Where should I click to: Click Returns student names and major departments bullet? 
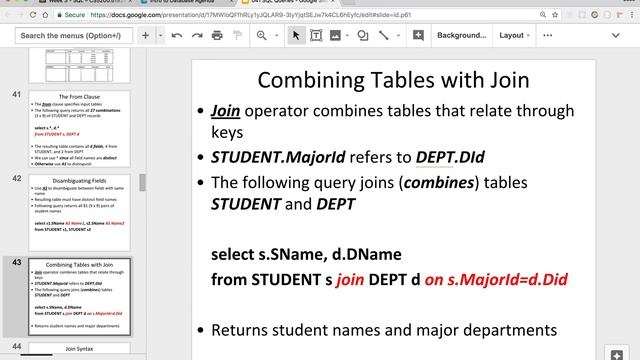pyautogui.click(x=384, y=330)
